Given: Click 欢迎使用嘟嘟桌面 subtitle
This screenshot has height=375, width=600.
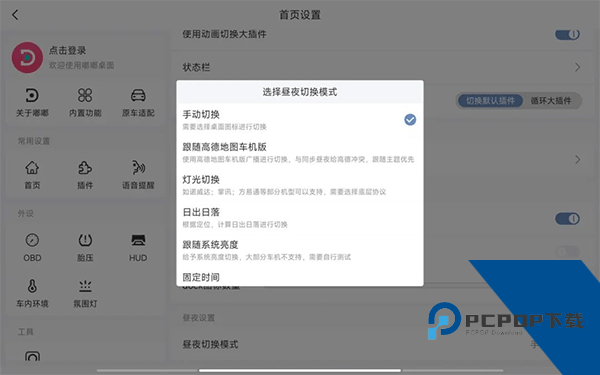Looking at the screenshot, I should point(81,65).
